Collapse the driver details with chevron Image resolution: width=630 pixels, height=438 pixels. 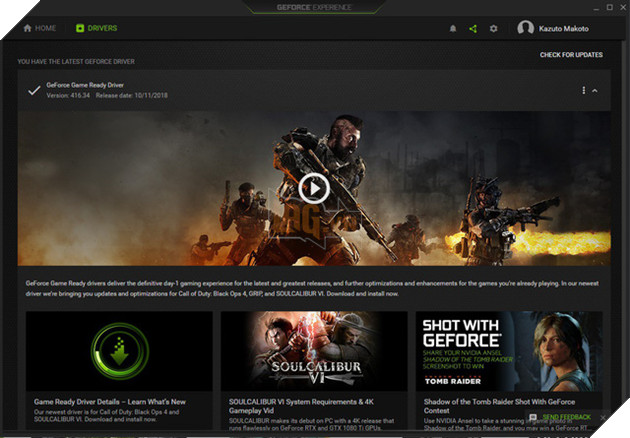[x=596, y=91]
